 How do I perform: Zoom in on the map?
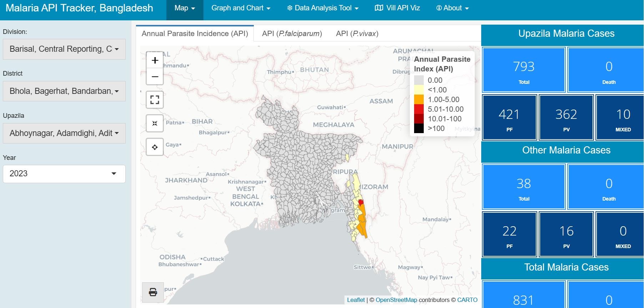[155, 60]
